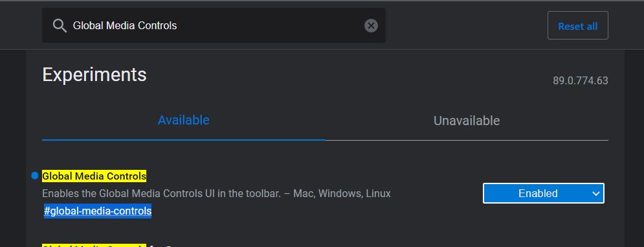The height and width of the screenshot is (247, 644).
Task: Select the partially visible second flag title at the bottom
Action: [x=107, y=246]
